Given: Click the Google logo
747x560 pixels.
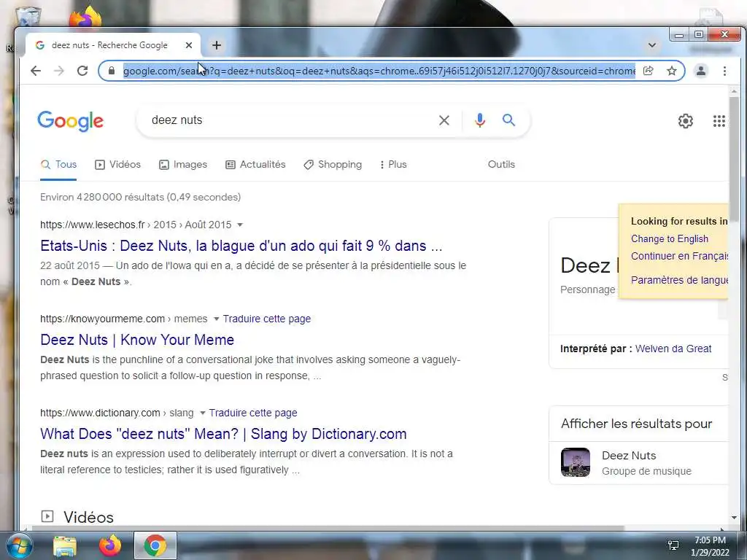Looking at the screenshot, I should tap(71, 121).
